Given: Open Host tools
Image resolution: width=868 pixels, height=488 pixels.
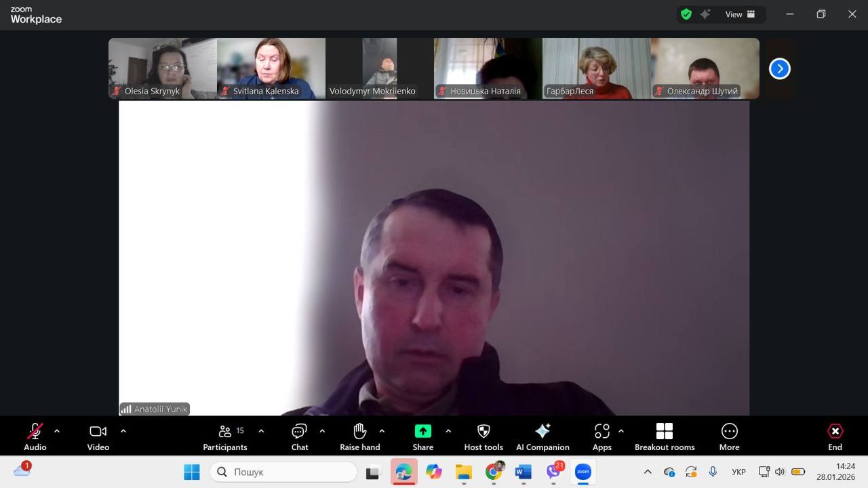Looking at the screenshot, I should 484,436.
